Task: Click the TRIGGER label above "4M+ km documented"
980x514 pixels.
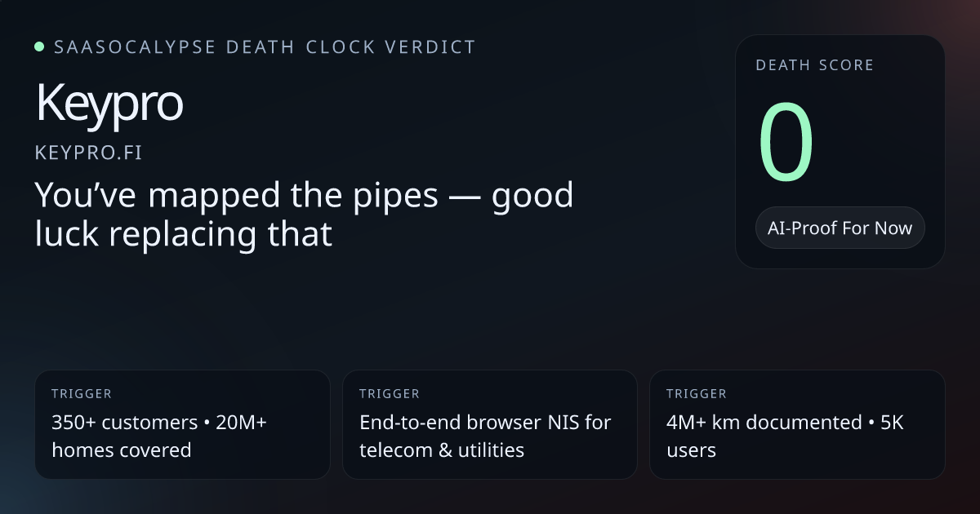Action: (x=697, y=394)
